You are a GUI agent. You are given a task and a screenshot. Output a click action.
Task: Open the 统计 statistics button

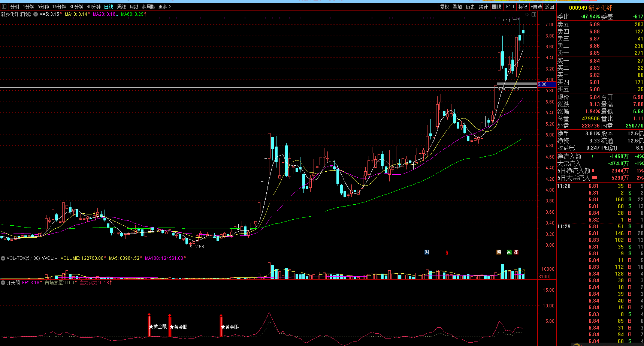[x=484, y=7]
